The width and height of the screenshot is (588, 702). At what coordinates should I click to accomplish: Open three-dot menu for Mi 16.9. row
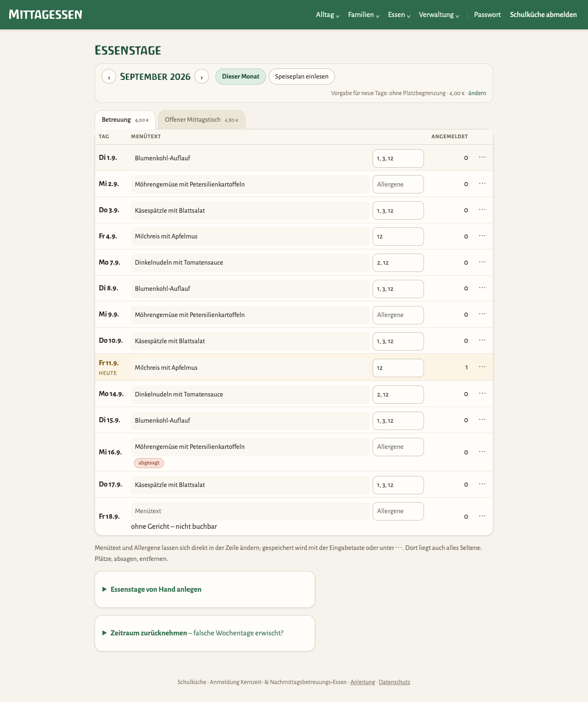(x=482, y=452)
